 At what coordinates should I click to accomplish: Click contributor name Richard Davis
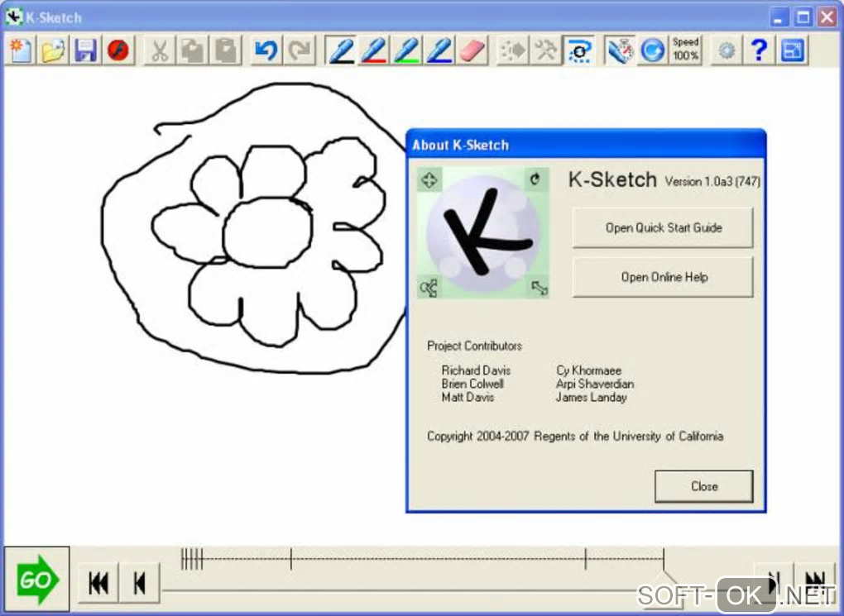pyautogui.click(x=476, y=370)
